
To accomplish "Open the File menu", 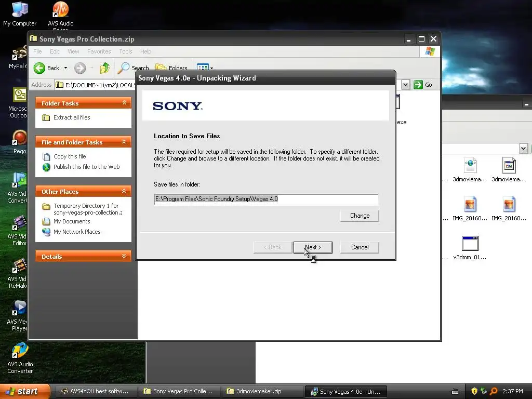I will click(37, 51).
